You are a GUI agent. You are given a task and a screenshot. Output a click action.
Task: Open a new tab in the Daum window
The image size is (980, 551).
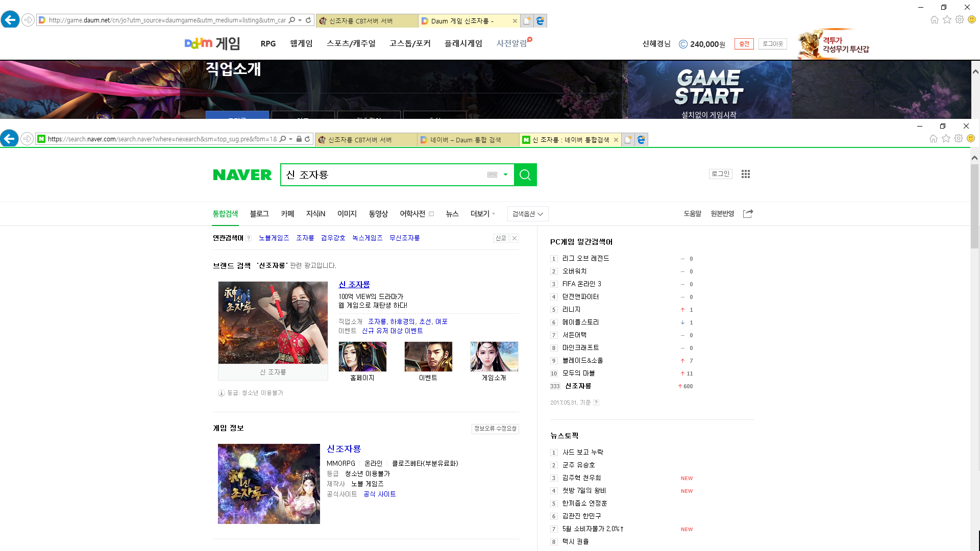527,20
